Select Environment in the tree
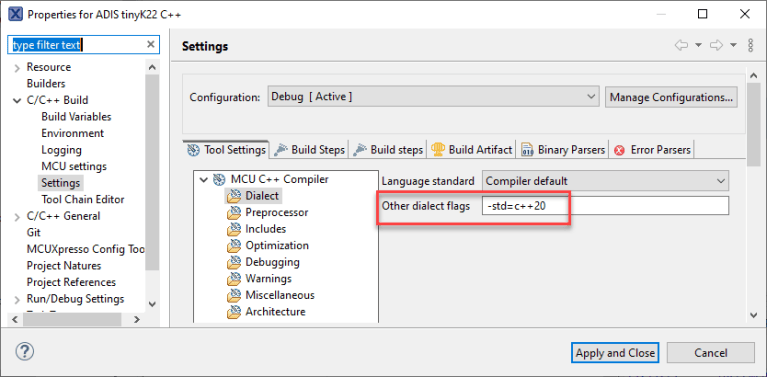This screenshot has width=767, height=377. pyautogui.click(x=72, y=133)
